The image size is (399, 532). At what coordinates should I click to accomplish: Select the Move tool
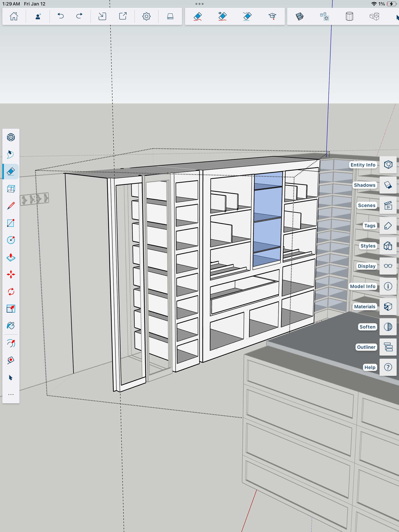[x=11, y=274]
